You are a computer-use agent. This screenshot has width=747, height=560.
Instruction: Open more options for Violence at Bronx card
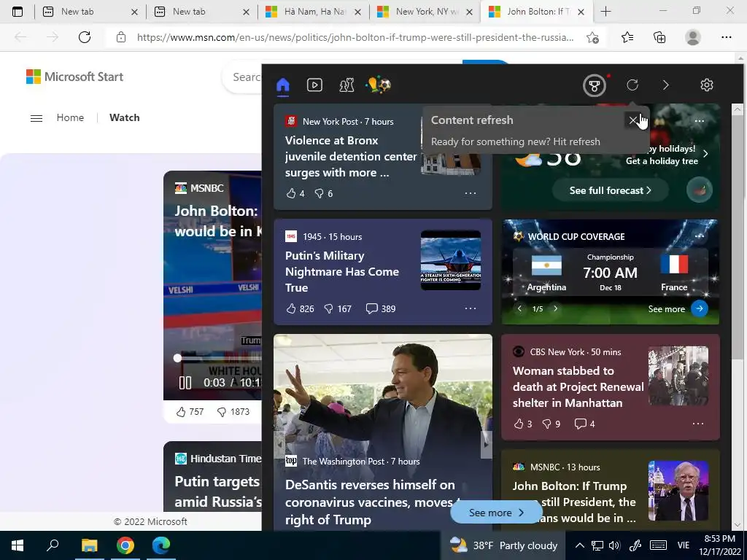click(471, 193)
